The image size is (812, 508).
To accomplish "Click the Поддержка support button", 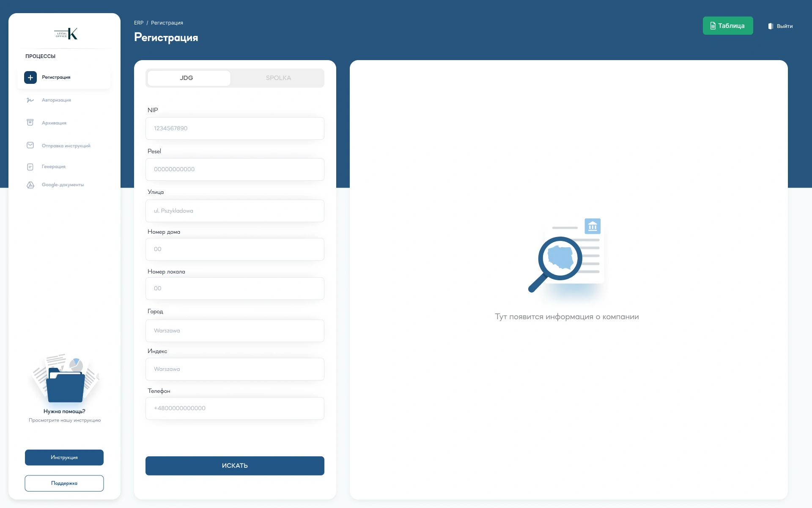I will pos(64,483).
